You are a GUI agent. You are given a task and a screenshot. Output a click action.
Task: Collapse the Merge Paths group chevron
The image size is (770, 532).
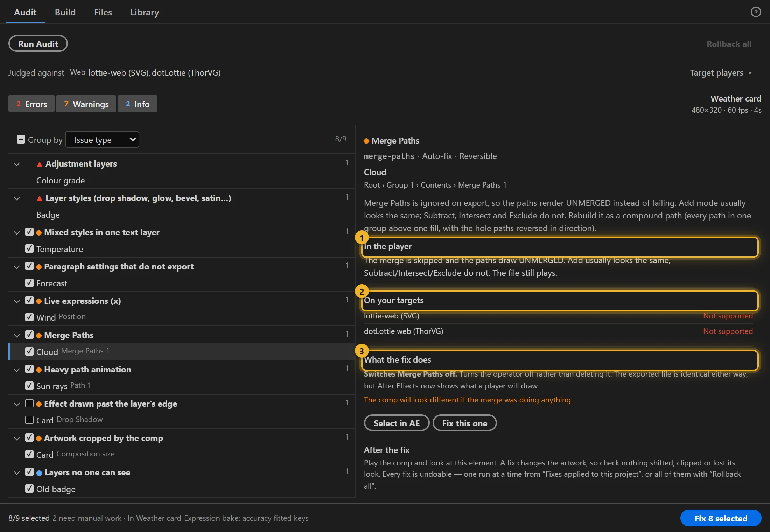point(16,336)
